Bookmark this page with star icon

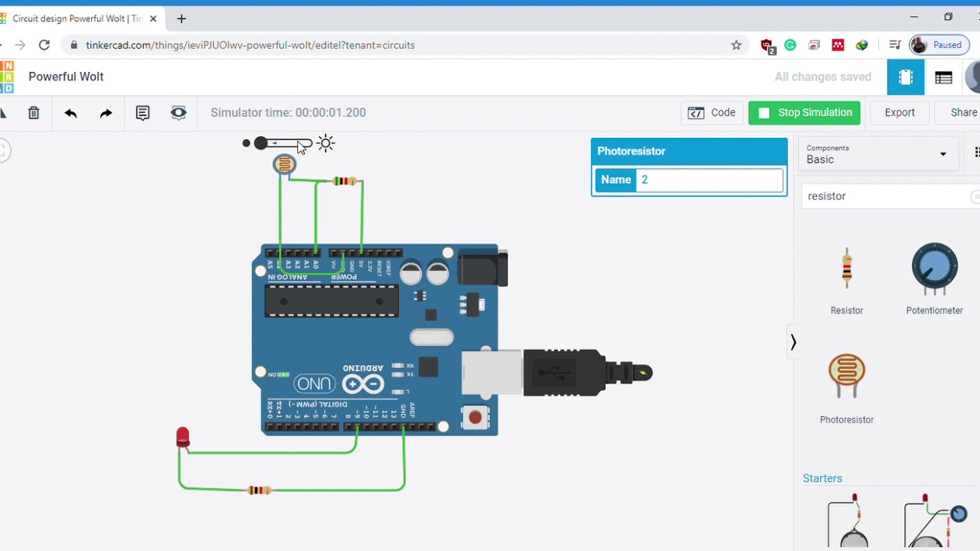coord(737,45)
